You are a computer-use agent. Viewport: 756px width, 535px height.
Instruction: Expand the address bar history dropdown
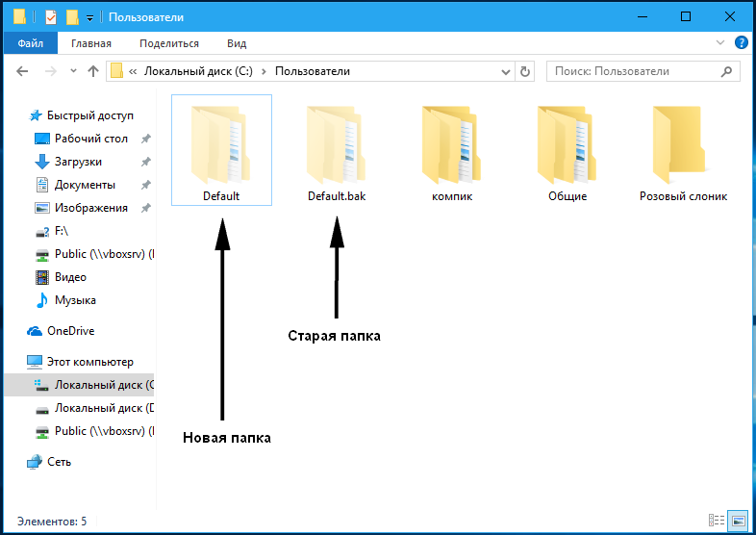[x=505, y=72]
